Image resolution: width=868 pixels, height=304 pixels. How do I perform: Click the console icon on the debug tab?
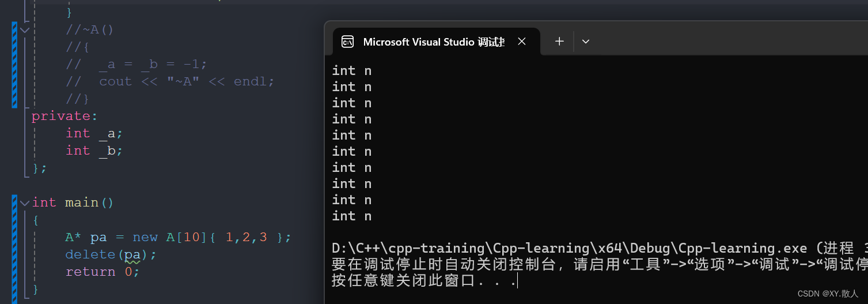point(347,42)
